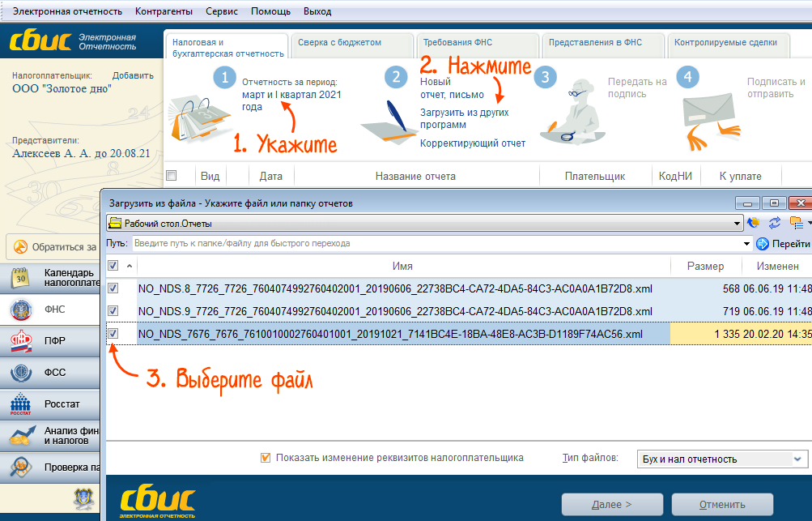Select the Налоговая и бухгалтерская отчетность tab
Screen dimensions: 812x521
point(227,47)
